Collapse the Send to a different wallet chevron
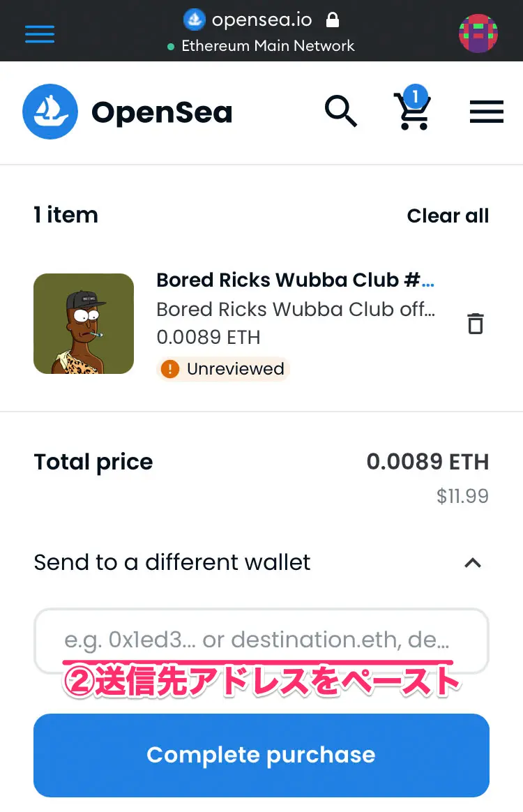The width and height of the screenshot is (523, 812). [x=473, y=563]
